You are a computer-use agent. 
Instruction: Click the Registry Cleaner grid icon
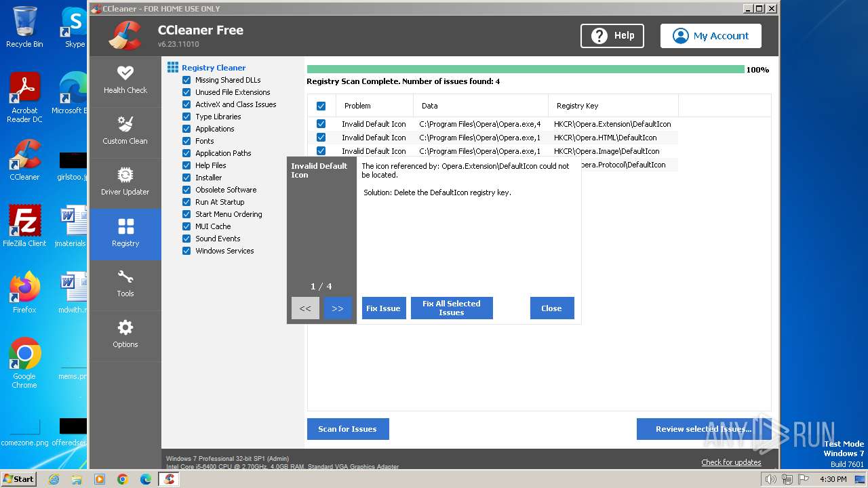[x=173, y=68]
